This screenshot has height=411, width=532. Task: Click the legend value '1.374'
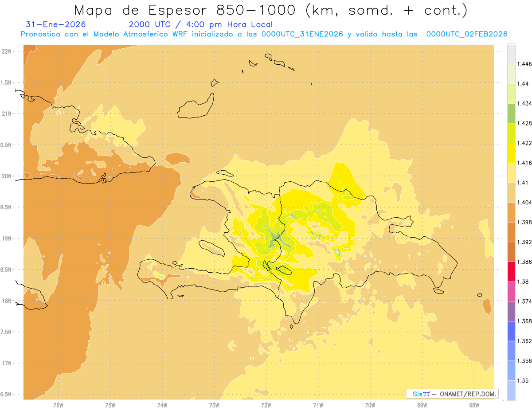pos(524,301)
